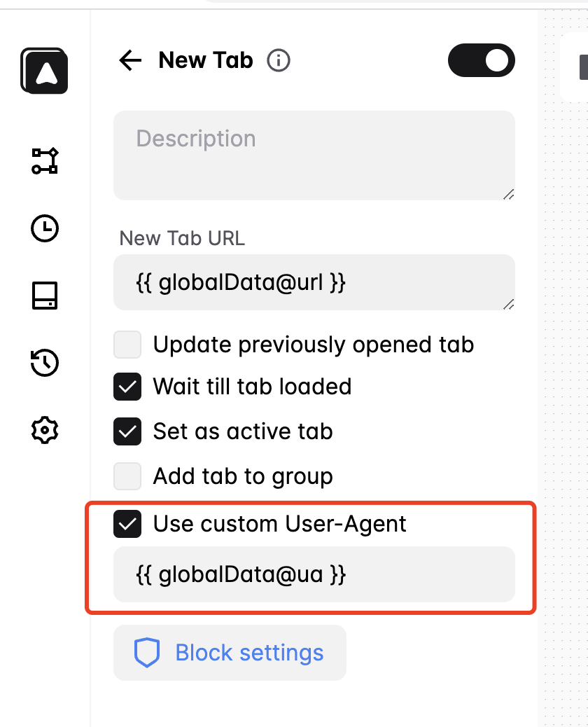The image size is (588, 727).
Task: Uncheck Use custom User-Agent
Action: tap(127, 524)
